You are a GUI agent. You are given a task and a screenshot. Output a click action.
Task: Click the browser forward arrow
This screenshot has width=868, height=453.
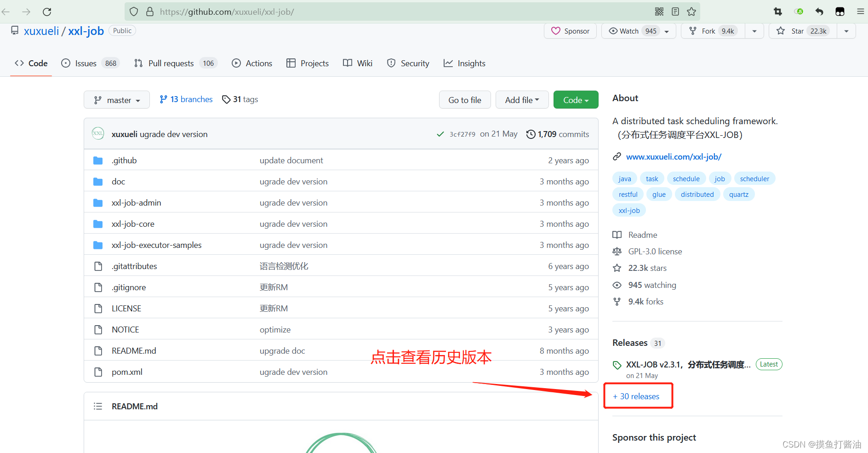(26, 11)
